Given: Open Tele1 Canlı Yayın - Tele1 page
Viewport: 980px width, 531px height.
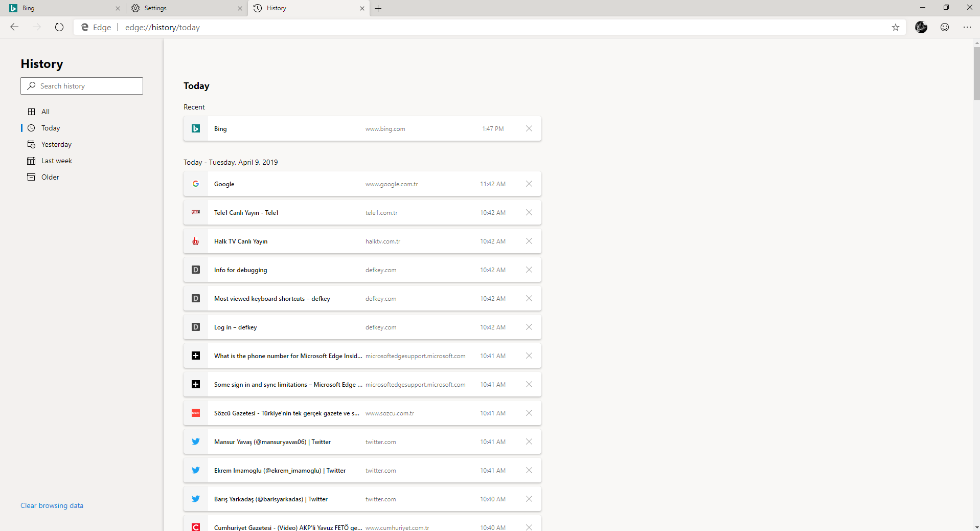Looking at the screenshot, I should (x=246, y=213).
